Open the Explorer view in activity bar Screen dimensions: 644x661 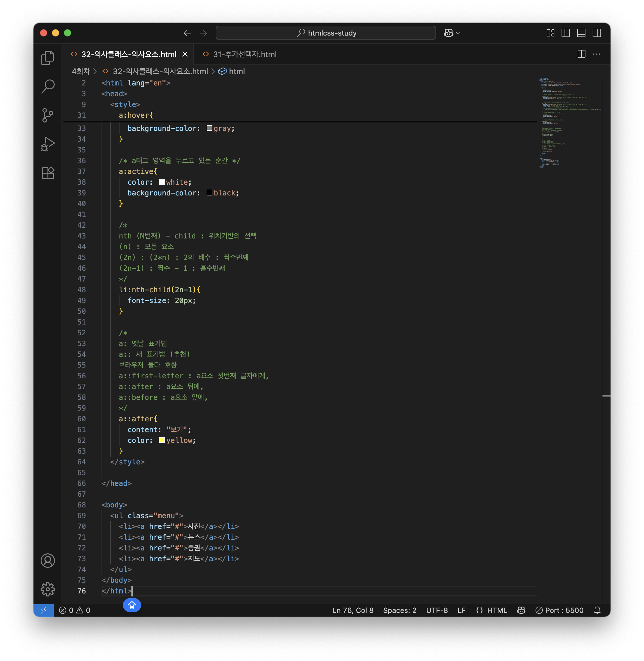tap(48, 58)
